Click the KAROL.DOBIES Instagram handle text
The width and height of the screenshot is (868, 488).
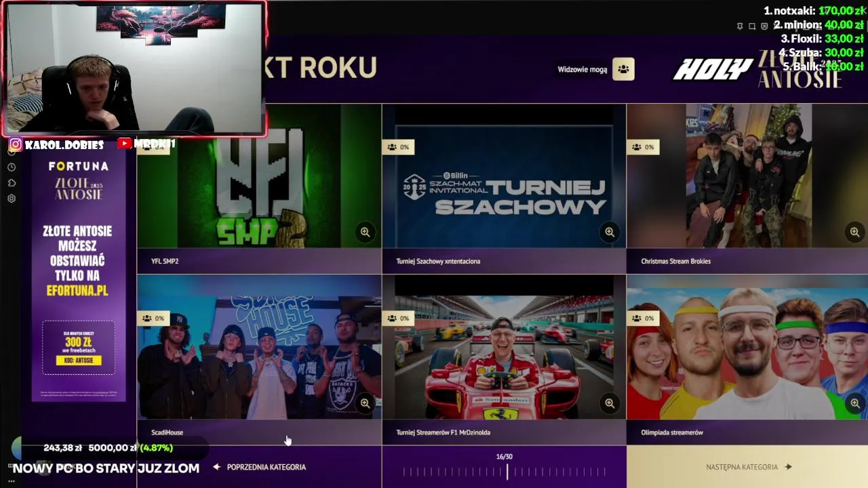64,144
